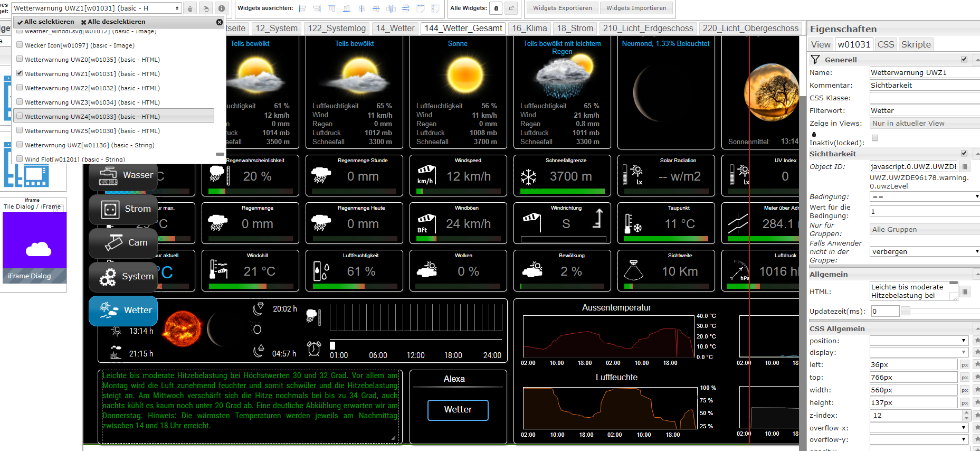The image size is (980, 451).
Task: Uncheck Wetterwarnung UWZ1[w01031] in the list
Action: click(20, 74)
